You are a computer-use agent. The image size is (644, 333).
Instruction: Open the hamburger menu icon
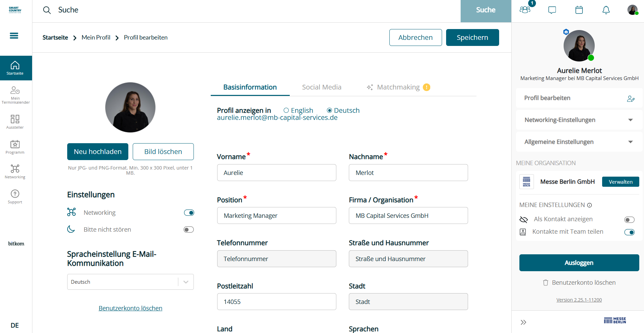coord(14,35)
